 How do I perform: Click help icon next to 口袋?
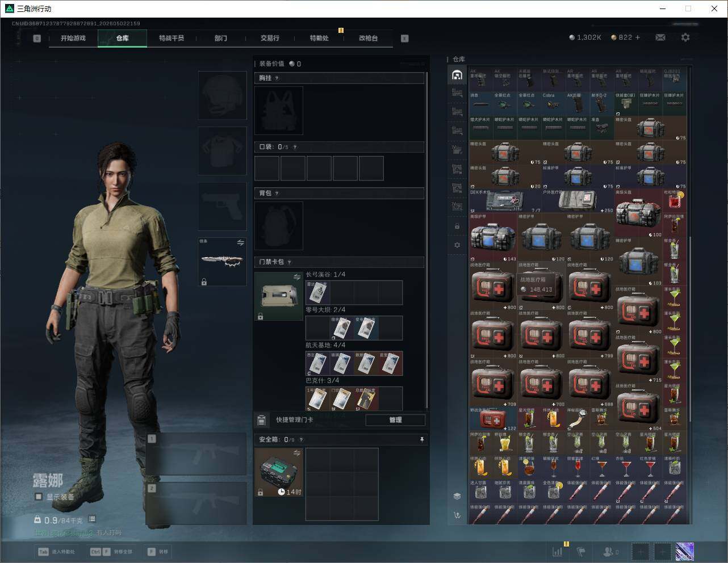(295, 148)
